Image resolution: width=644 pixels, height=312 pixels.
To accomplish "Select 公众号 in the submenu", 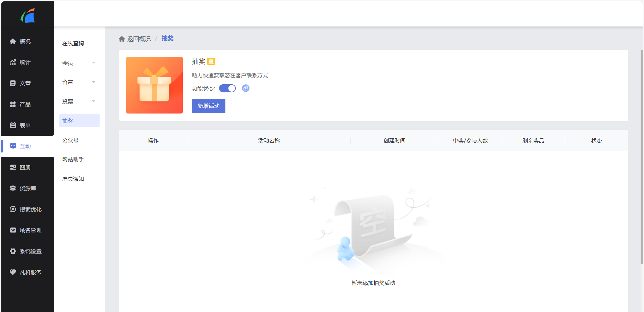I will pos(70,140).
